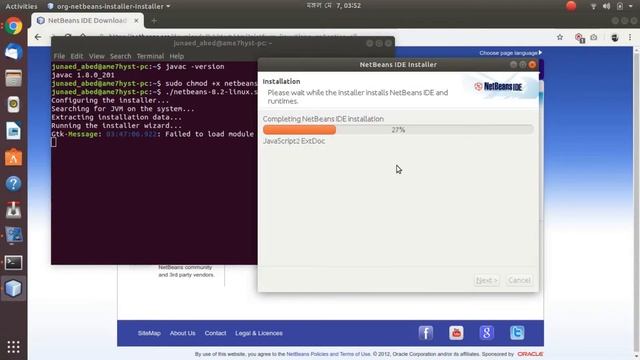Expand org-netbeans-installer app menu in top bar
Viewport: 640px width, 360px height.
[109, 6]
